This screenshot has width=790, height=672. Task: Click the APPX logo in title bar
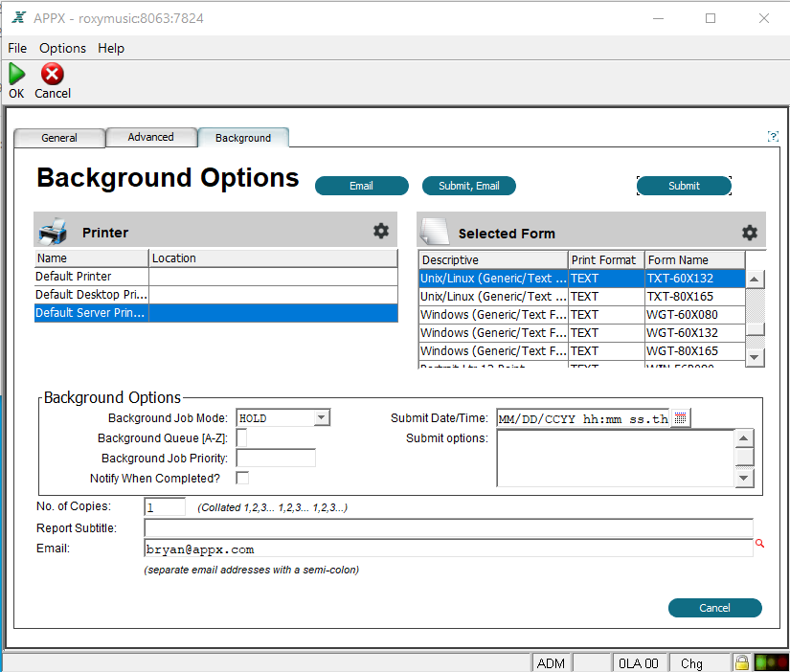[19, 17]
